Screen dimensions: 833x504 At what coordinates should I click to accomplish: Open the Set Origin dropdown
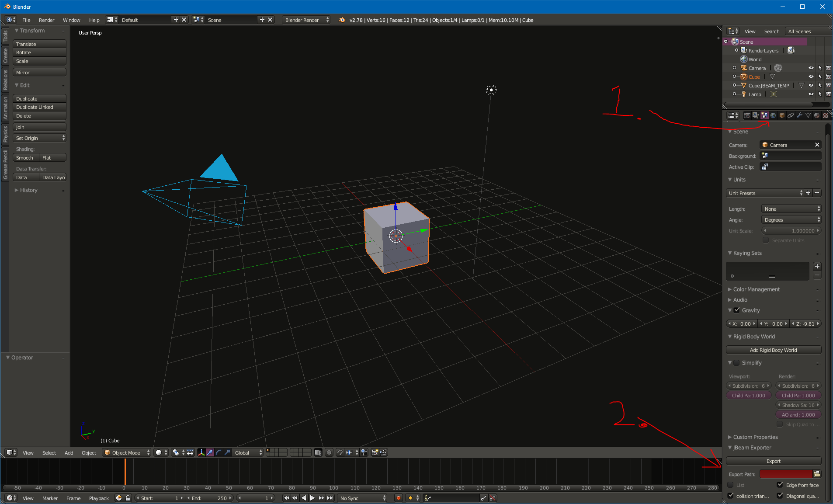tap(39, 138)
